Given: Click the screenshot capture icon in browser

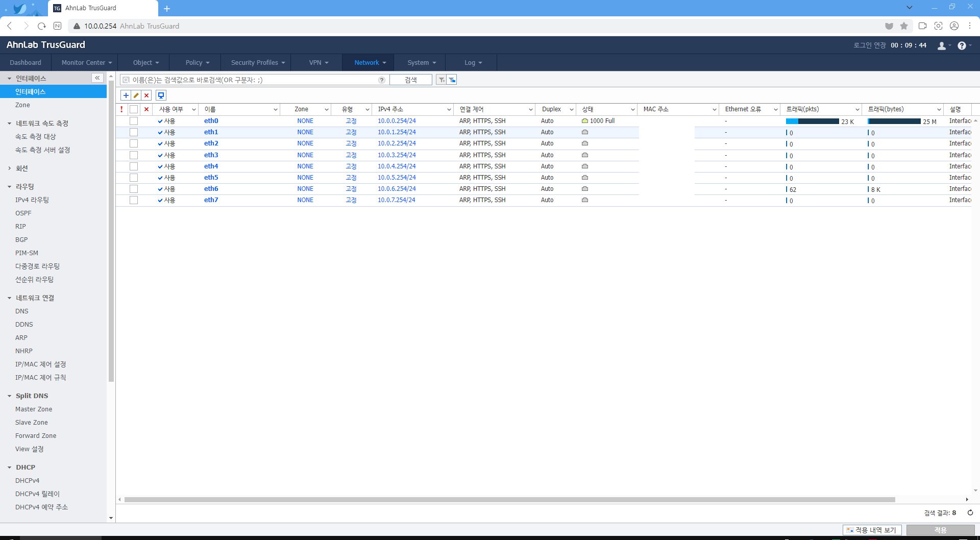Looking at the screenshot, I should pos(938,26).
